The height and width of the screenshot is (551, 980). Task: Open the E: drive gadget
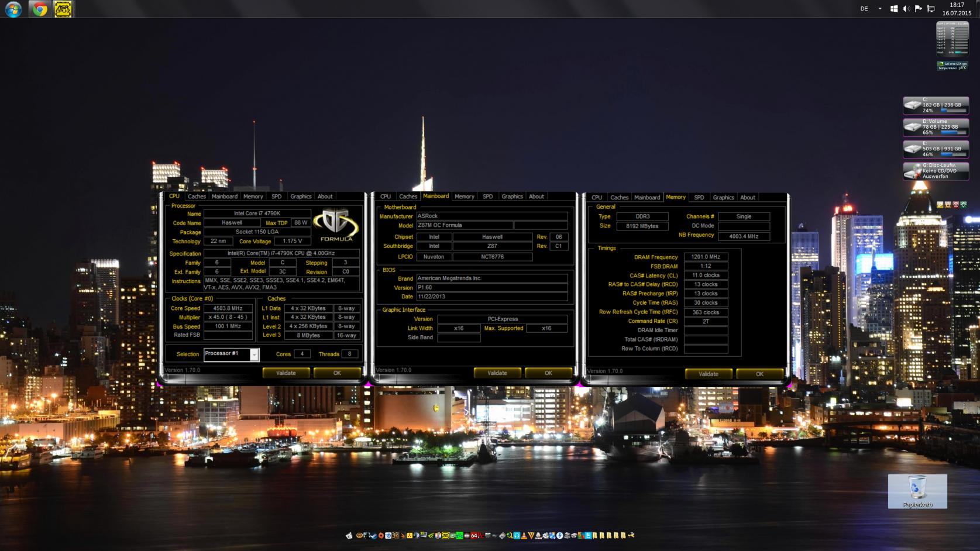click(936, 149)
